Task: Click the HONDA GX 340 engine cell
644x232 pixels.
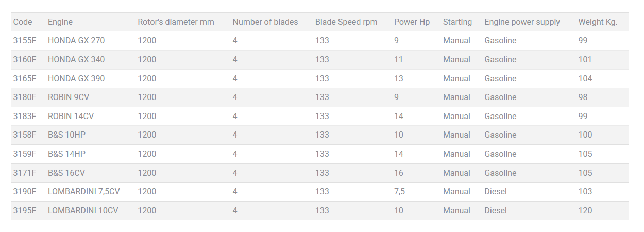Action: point(76,60)
